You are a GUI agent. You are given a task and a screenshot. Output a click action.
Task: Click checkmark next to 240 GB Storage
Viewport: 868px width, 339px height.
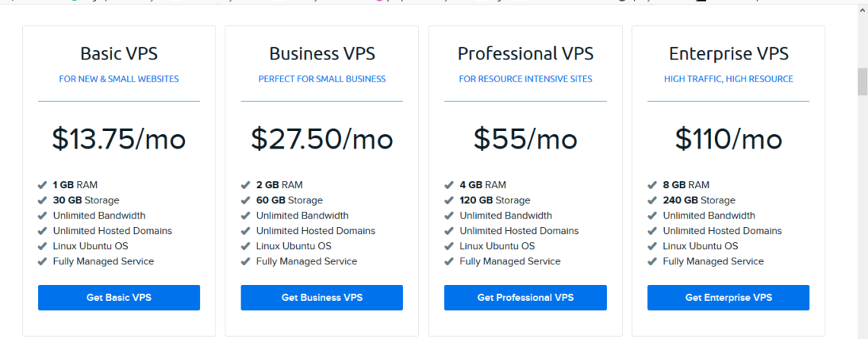coord(652,200)
